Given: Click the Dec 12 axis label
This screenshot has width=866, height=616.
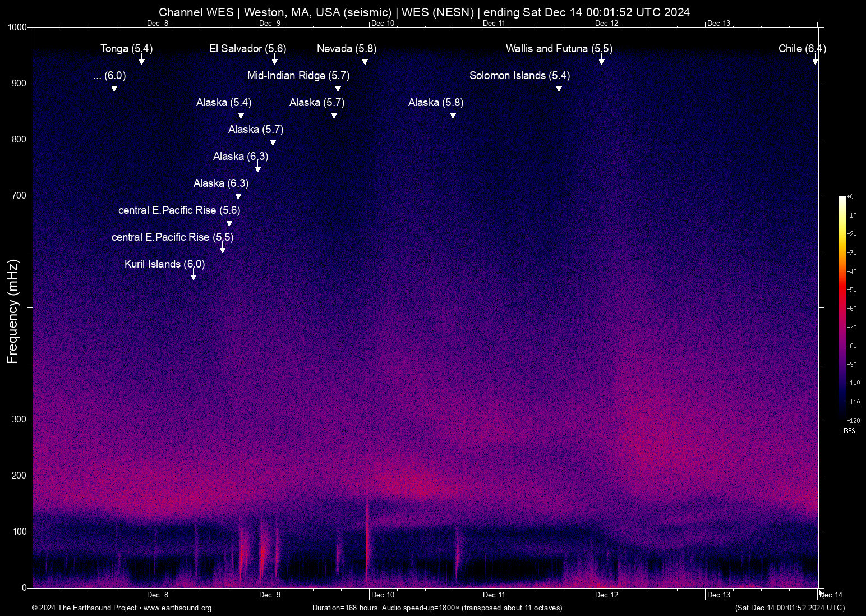Looking at the screenshot, I should coord(608,595).
